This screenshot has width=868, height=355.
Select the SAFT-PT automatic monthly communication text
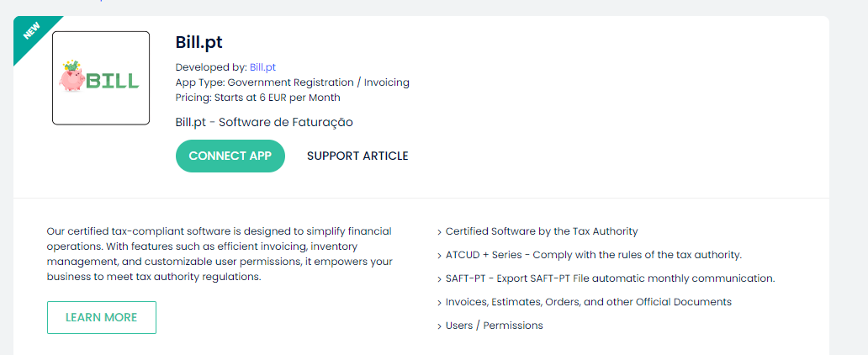610,278
